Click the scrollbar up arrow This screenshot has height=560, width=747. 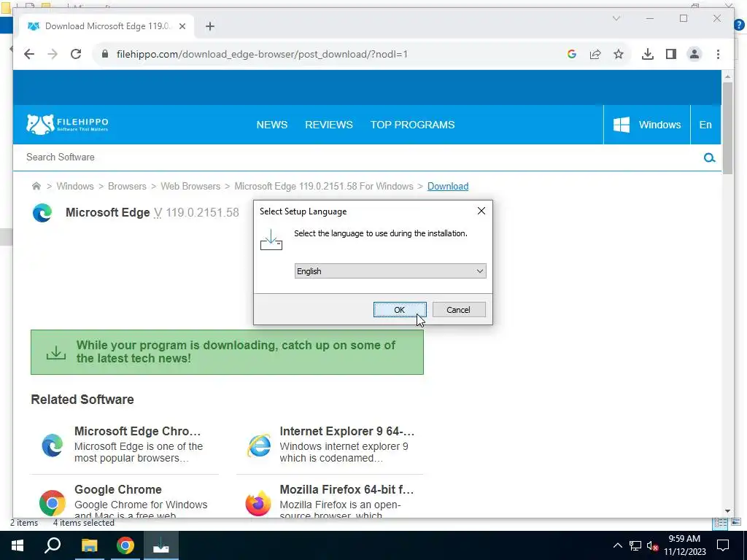point(727,76)
